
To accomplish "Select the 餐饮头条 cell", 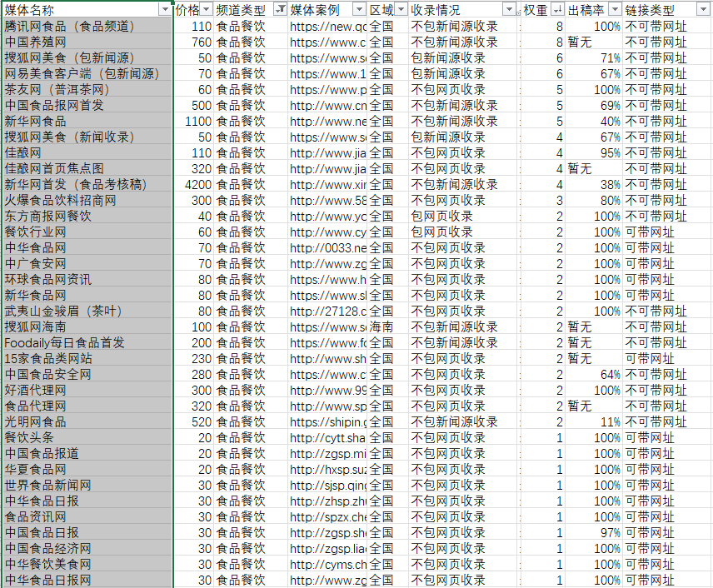I will coord(87,438).
